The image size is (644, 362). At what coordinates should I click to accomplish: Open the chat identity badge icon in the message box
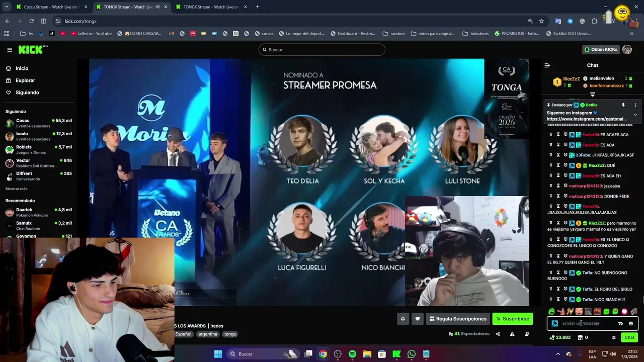[x=554, y=323]
